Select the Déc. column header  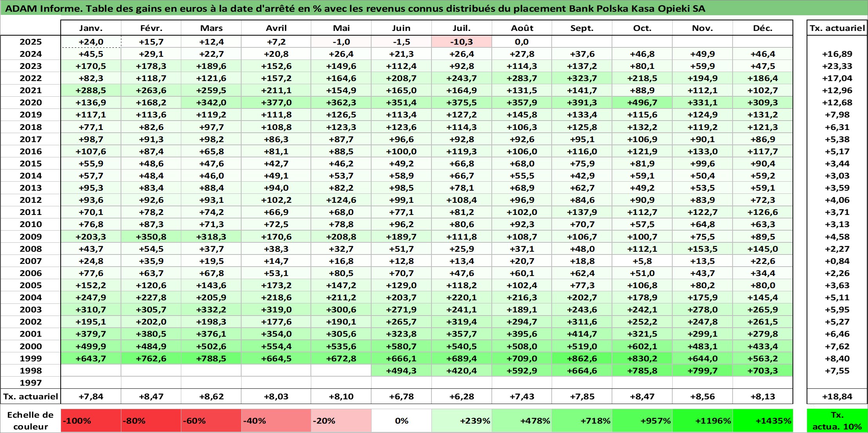pyautogui.click(x=763, y=28)
